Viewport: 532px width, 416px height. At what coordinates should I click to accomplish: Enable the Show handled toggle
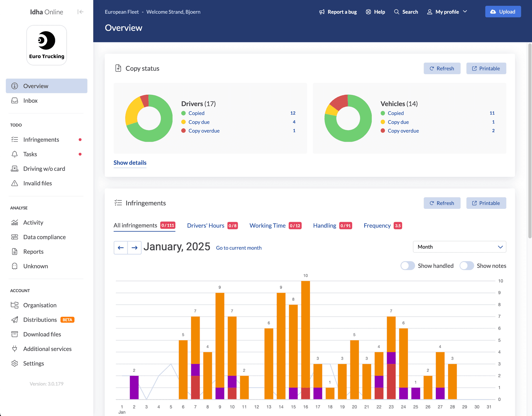click(x=408, y=266)
